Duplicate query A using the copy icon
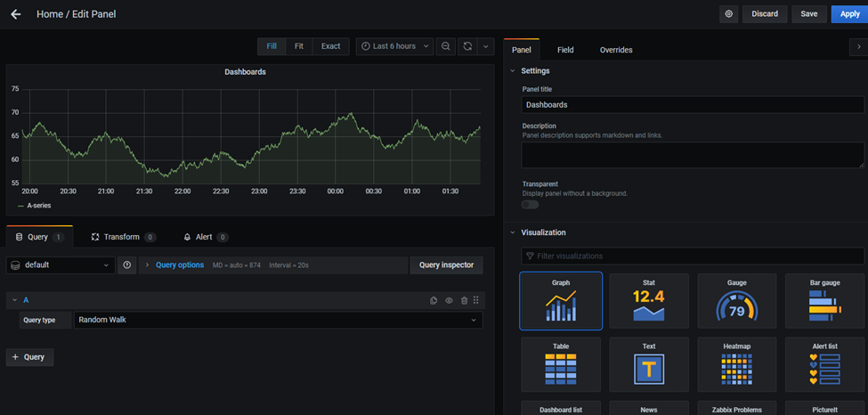 pyautogui.click(x=434, y=301)
